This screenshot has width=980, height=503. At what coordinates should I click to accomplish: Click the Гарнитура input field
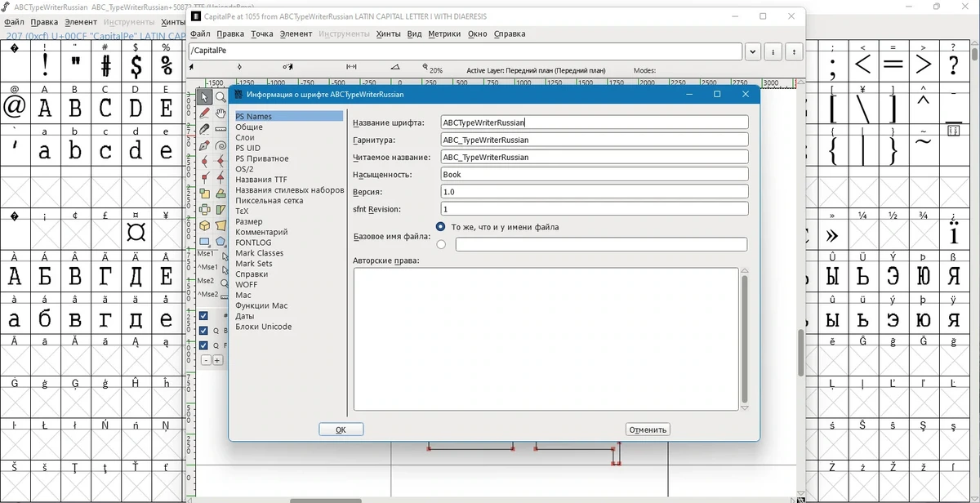[595, 140]
